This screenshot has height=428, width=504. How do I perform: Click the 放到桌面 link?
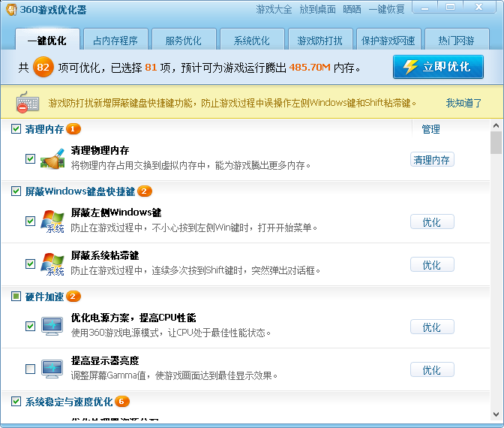pyautogui.click(x=317, y=9)
